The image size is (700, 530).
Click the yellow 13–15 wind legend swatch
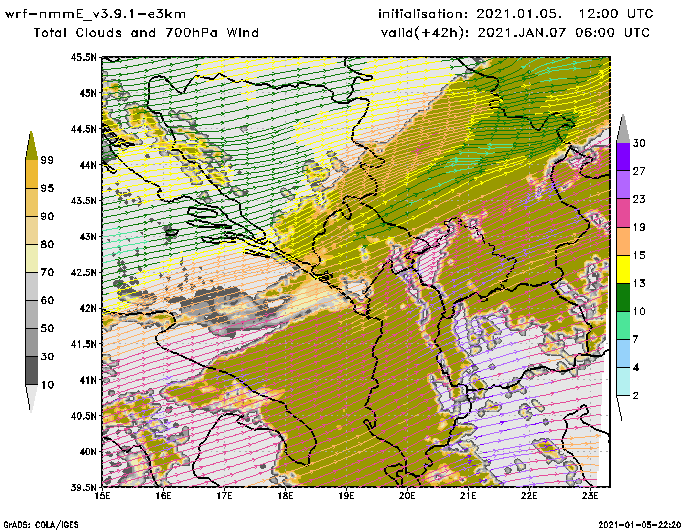[x=623, y=269]
